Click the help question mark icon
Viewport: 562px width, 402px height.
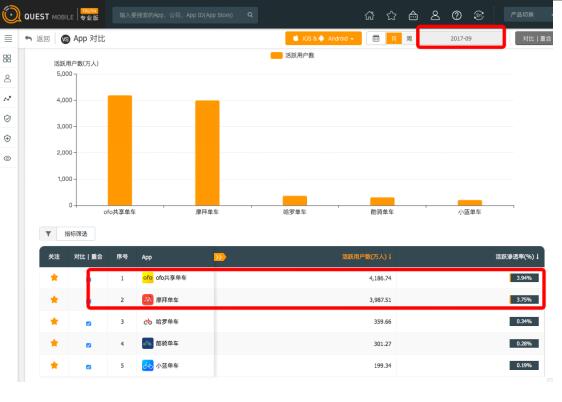coord(457,15)
